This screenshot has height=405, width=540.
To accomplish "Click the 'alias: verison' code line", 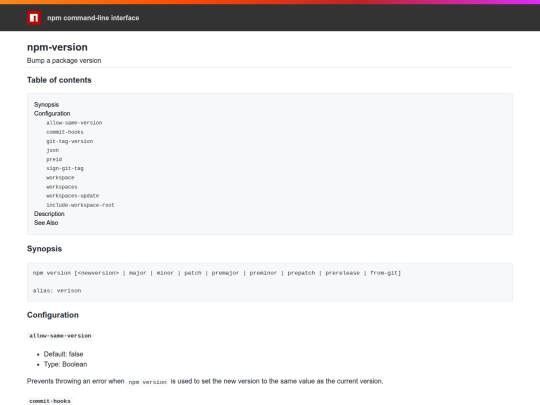I will tap(57, 291).
